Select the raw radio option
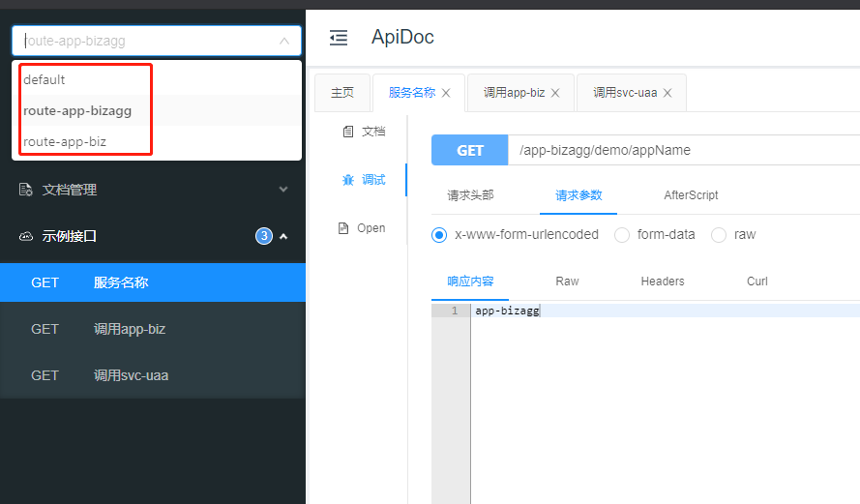This screenshot has height=504, width=860. pos(719,235)
